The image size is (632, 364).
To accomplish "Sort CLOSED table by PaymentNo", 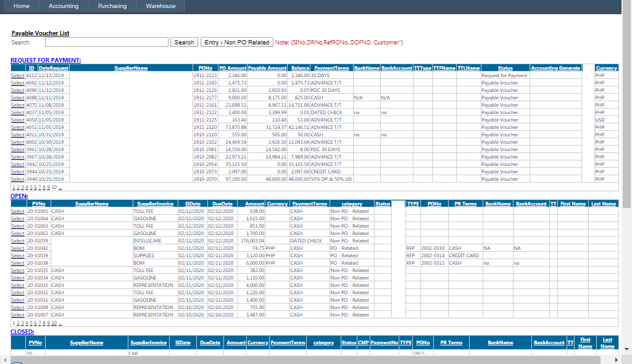I will click(384, 342).
